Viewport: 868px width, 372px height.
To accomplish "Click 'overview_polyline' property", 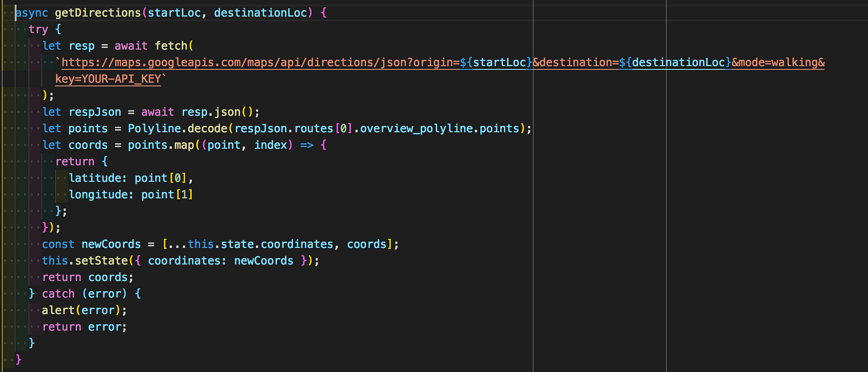I will 417,128.
